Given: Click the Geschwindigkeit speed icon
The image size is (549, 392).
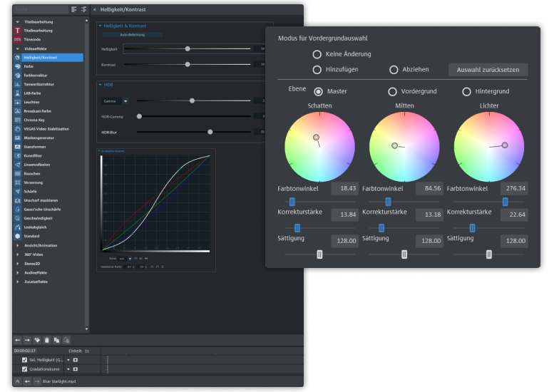Looking at the screenshot, I should coord(18,218).
